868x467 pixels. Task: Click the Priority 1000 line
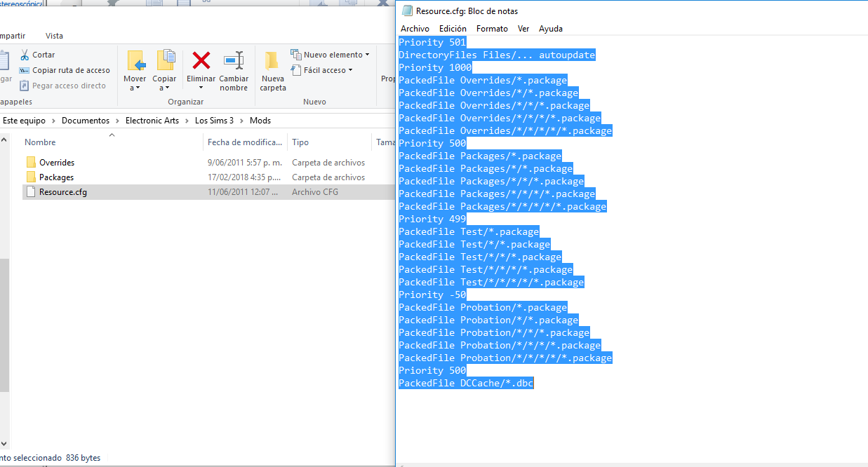click(x=435, y=68)
